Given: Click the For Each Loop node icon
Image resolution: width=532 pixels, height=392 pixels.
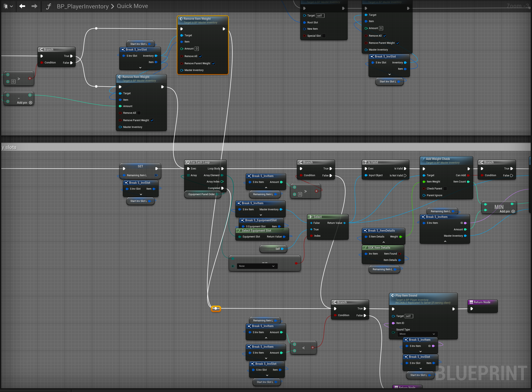Looking at the screenshot, I should point(188,162).
